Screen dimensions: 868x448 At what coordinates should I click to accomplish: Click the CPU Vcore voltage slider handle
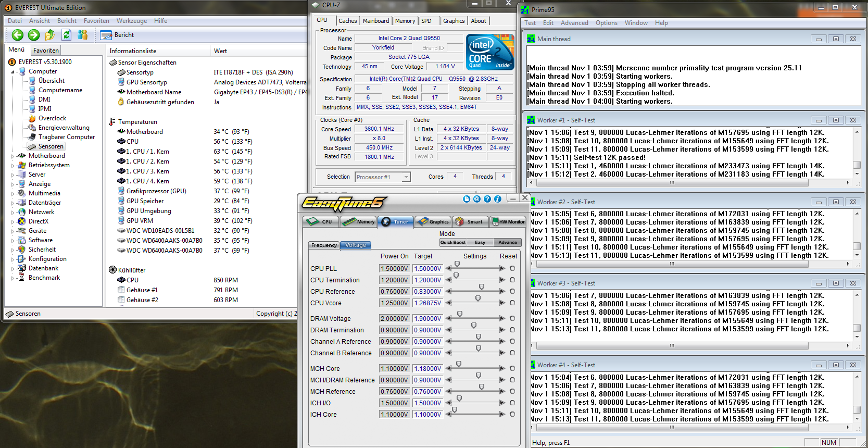pyautogui.click(x=477, y=298)
